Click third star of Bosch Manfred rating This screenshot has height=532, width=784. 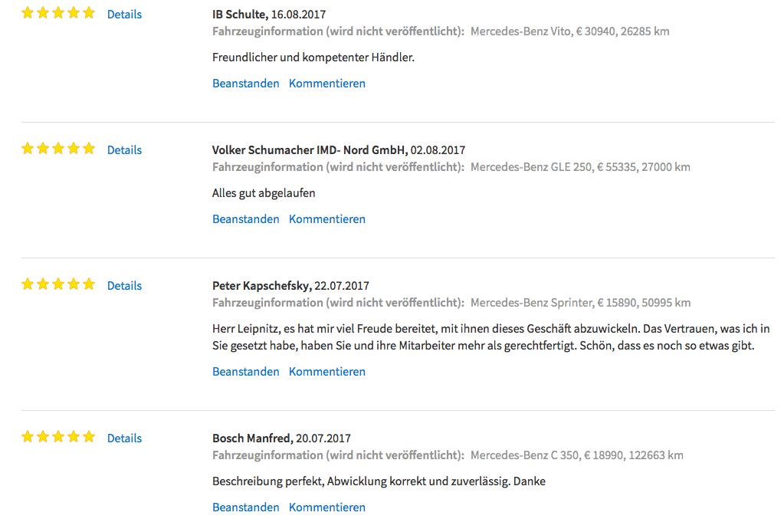(58, 437)
